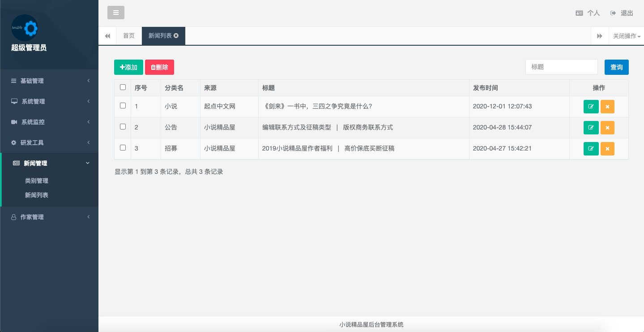Click the 系统管理 monitor icon
The width and height of the screenshot is (644, 332).
coord(14,102)
